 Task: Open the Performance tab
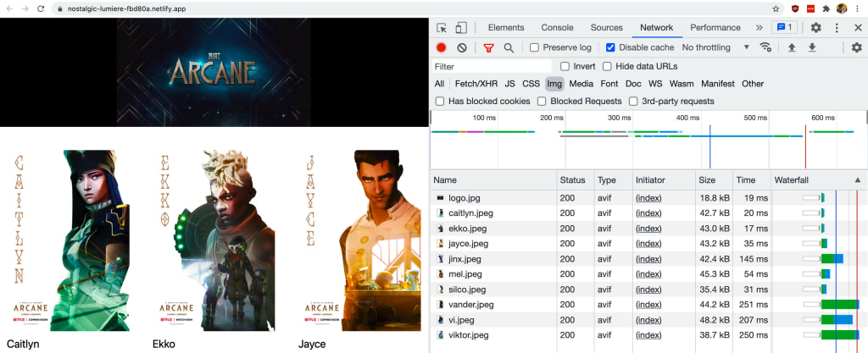pyautogui.click(x=715, y=28)
